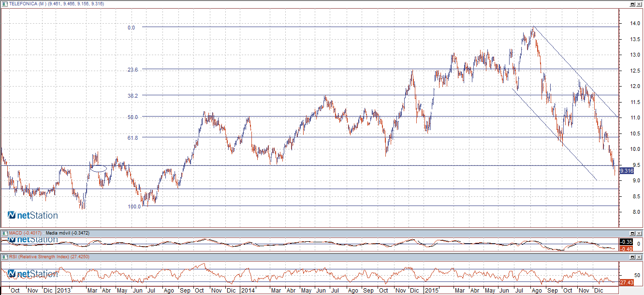Screen dimensions: 644x295
Task: Select the Fibonacci 23.6 level label
Action: coord(133,70)
